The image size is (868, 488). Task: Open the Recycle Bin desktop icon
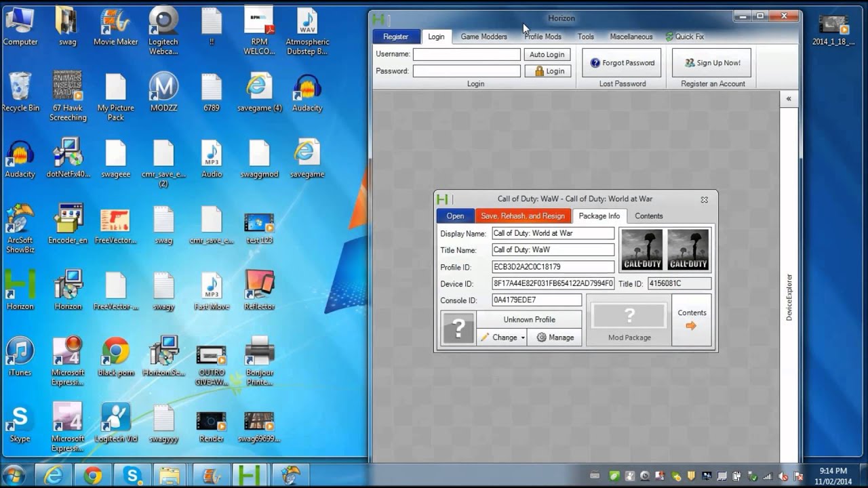pos(20,92)
